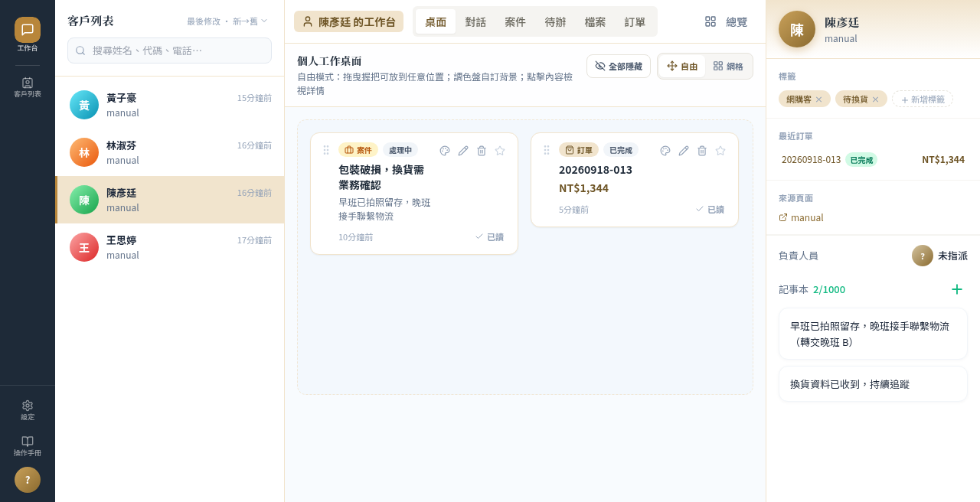
Task: Click the palette icon on order 20260918-013 card
Action: coord(665,151)
